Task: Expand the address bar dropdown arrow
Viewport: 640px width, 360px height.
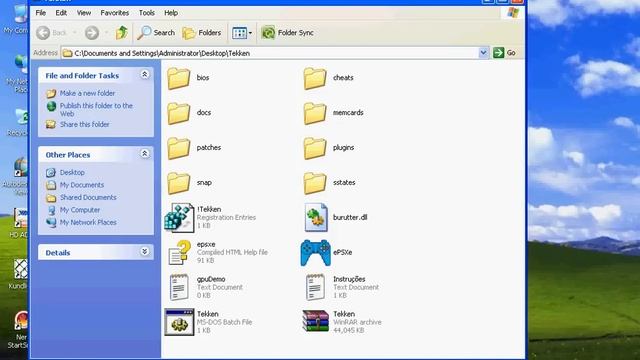Action: click(x=483, y=53)
